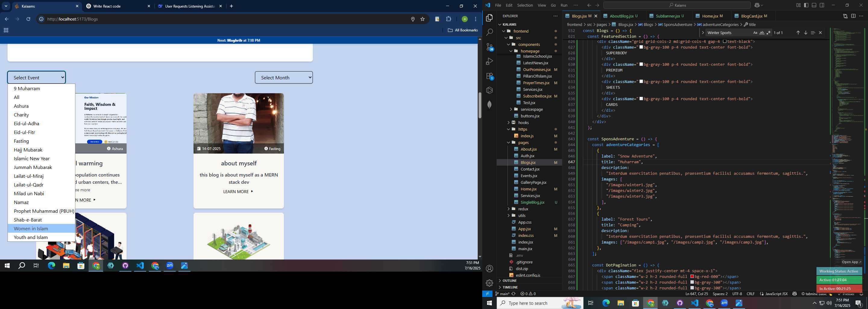Open Explorer Views and More Actions ellipsis
868x309 pixels.
(555, 16)
